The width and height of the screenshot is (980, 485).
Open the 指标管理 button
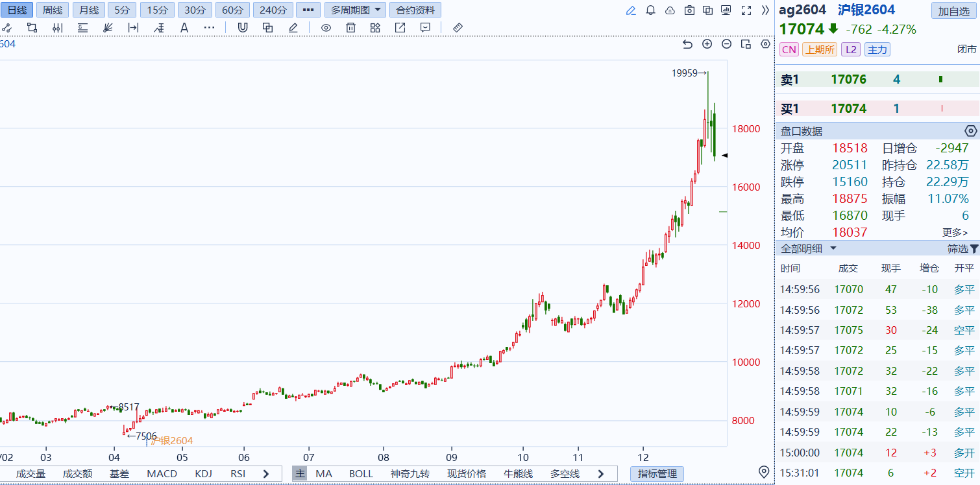[657, 474]
